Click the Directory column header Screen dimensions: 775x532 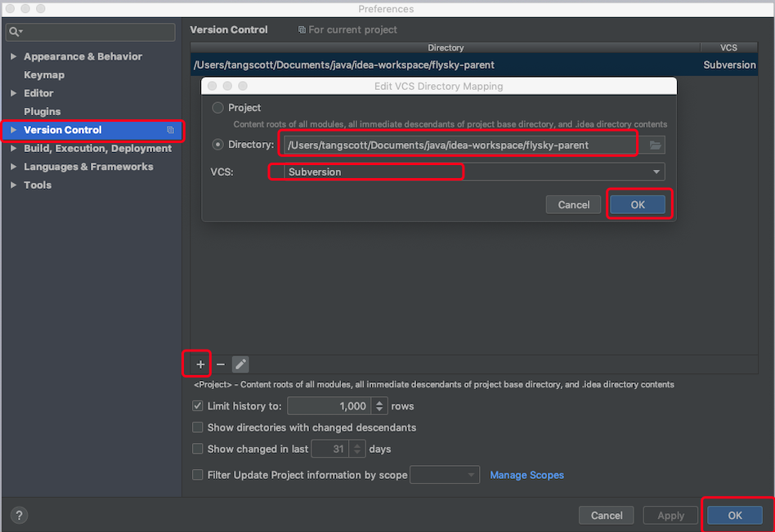pos(446,47)
